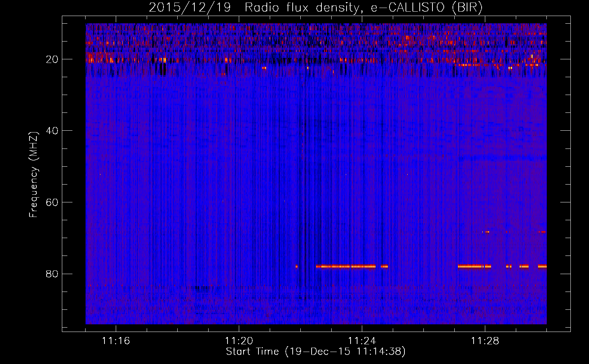
Task: Click the '11:16' time tick label
Action: 116,341
